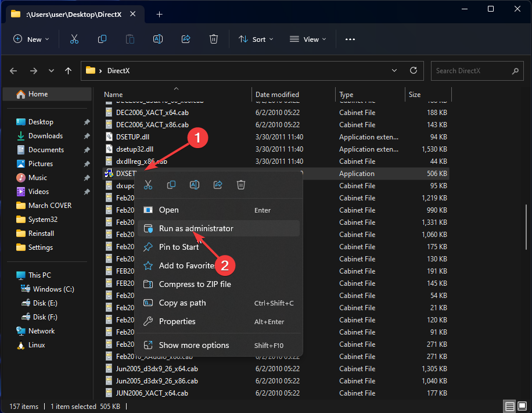Click Show more options

click(218, 345)
